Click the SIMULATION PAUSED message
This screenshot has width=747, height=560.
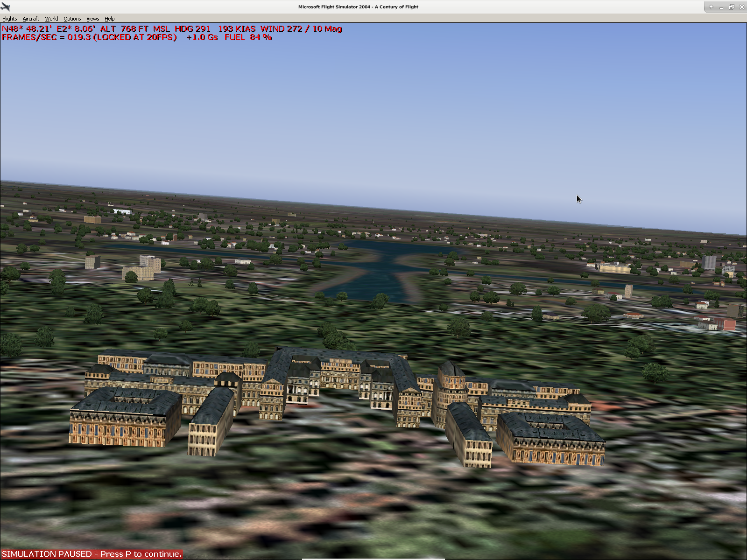[92, 554]
